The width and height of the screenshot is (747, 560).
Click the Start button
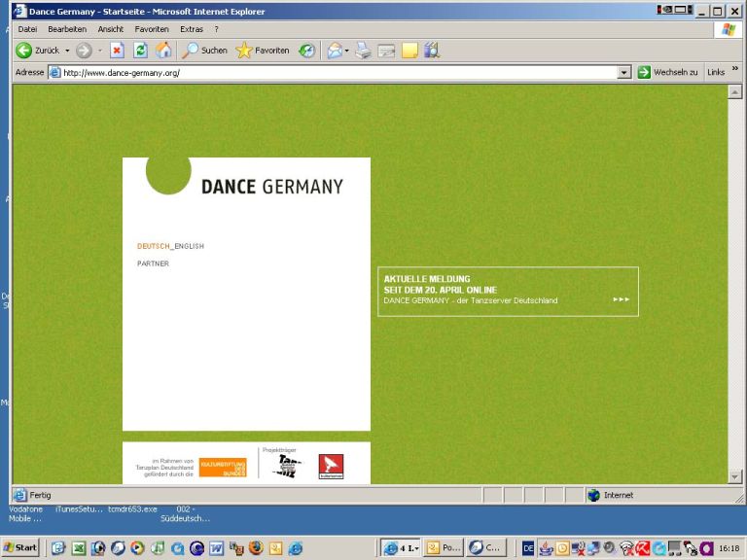pos(20,548)
